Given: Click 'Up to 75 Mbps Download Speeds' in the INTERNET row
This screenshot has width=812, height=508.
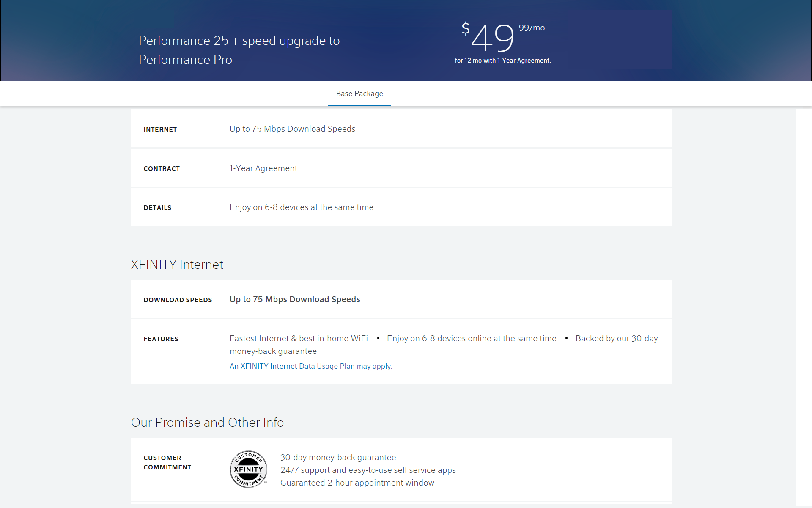Looking at the screenshot, I should [x=292, y=129].
